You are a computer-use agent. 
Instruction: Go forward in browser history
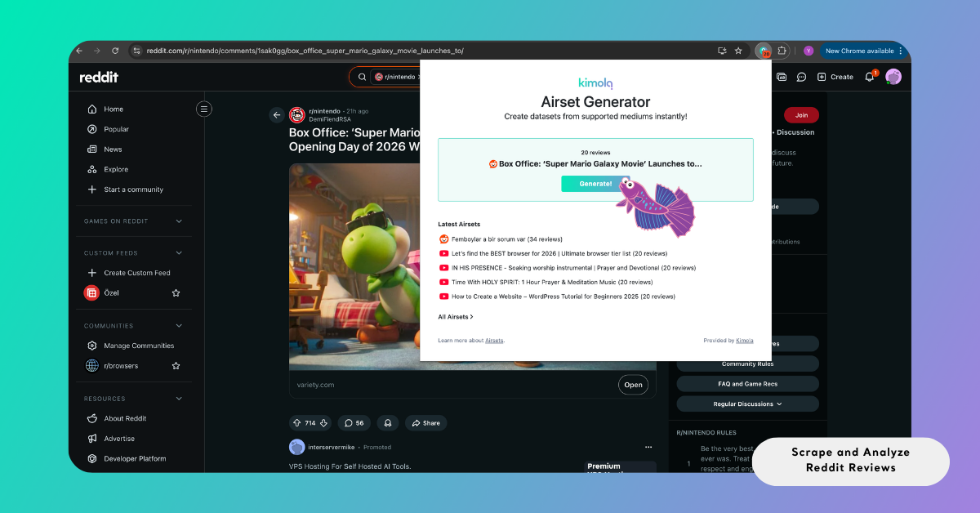[97, 51]
